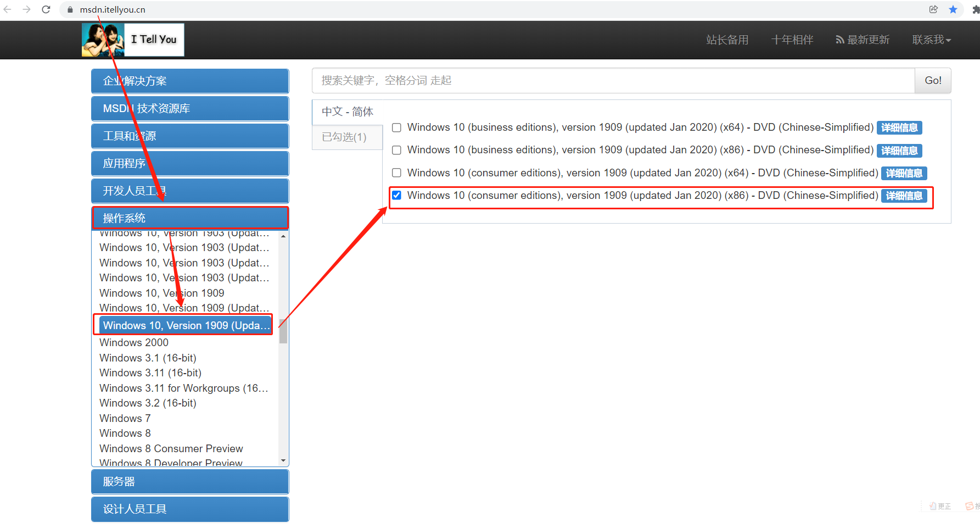
Task: Click the share page icon in address bar
Action: [933, 9]
